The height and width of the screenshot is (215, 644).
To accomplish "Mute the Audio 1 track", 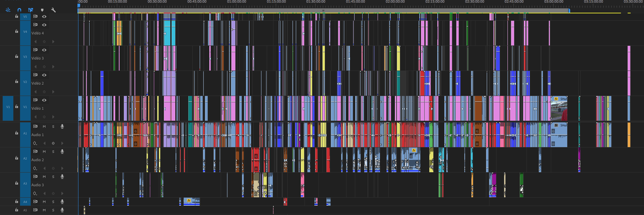I will tap(44, 126).
